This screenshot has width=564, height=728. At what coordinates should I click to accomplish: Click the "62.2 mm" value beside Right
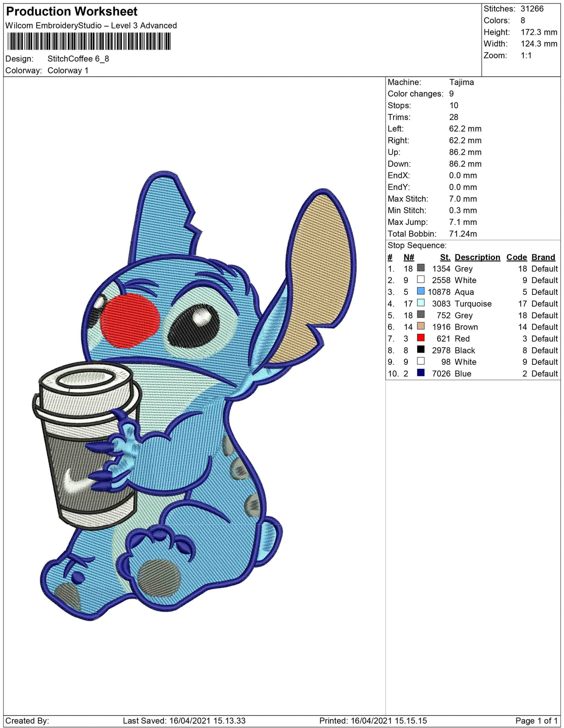click(465, 141)
